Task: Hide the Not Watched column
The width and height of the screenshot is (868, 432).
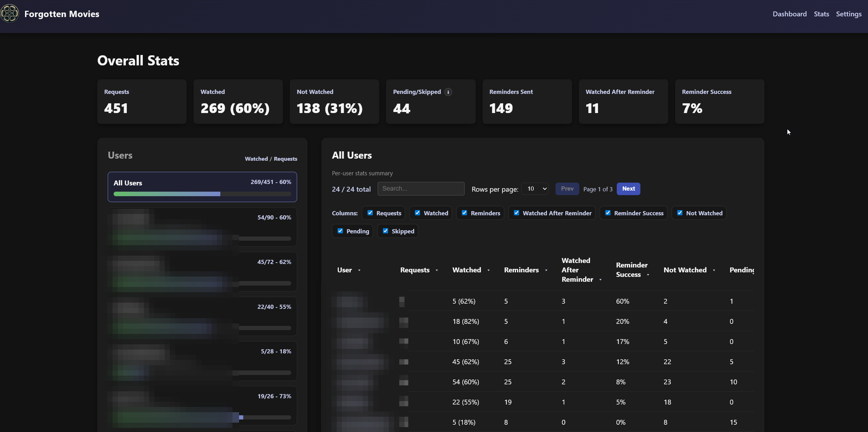Action: [680, 213]
